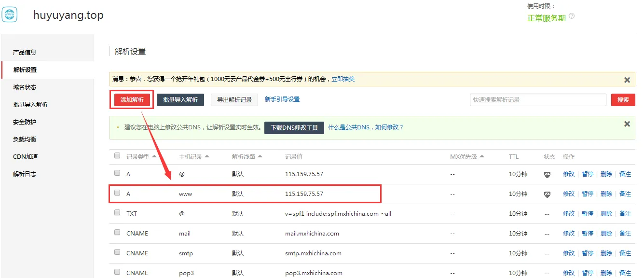Open 产品信息 in the sidebar
The width and height of the screenshot is (644, 278).
tap(25, 52)
